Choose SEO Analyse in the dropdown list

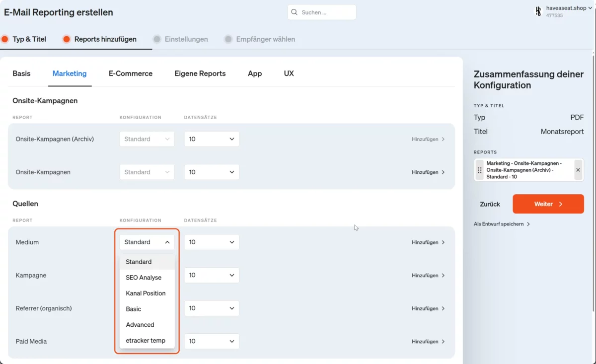(x=147, y=278)
